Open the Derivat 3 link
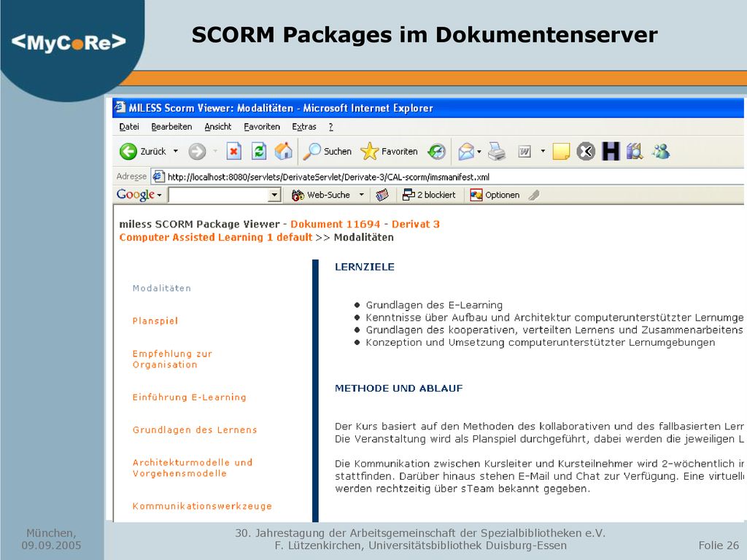This screenshot has height=560, width=747. pyautogui.click(x=415, y=225)
